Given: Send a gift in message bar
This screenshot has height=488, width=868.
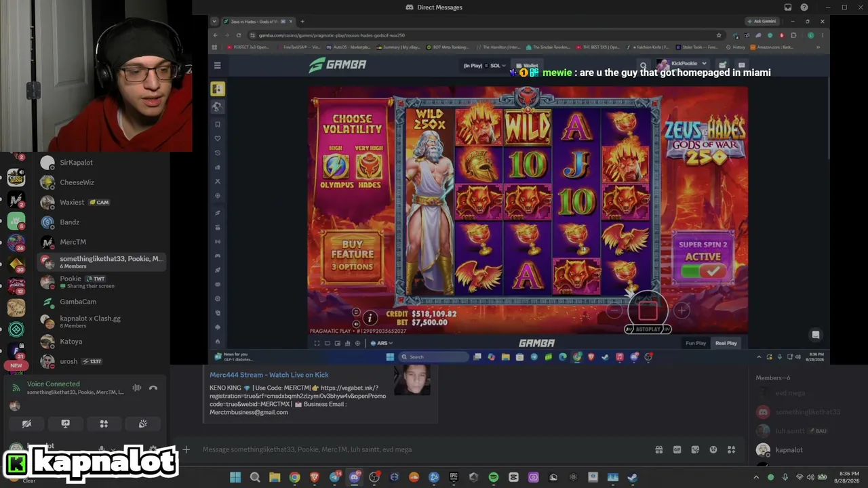Looking at the screenshot, I should point(658,449).
